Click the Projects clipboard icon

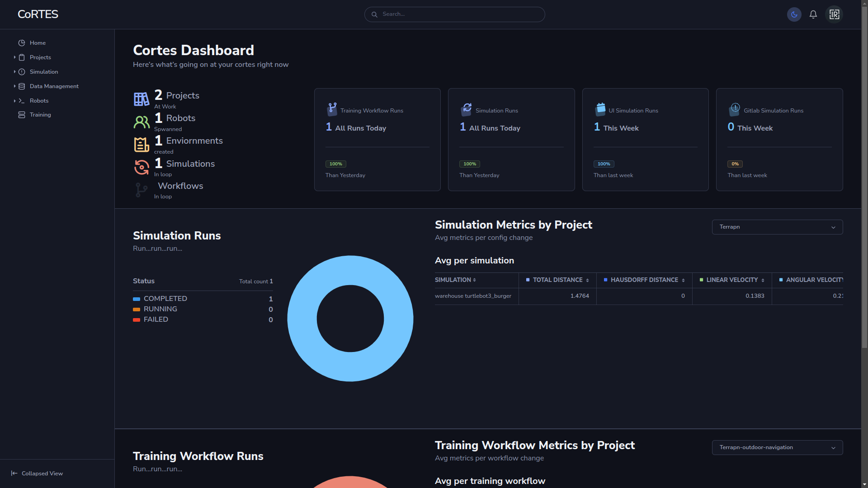[22, 57]
